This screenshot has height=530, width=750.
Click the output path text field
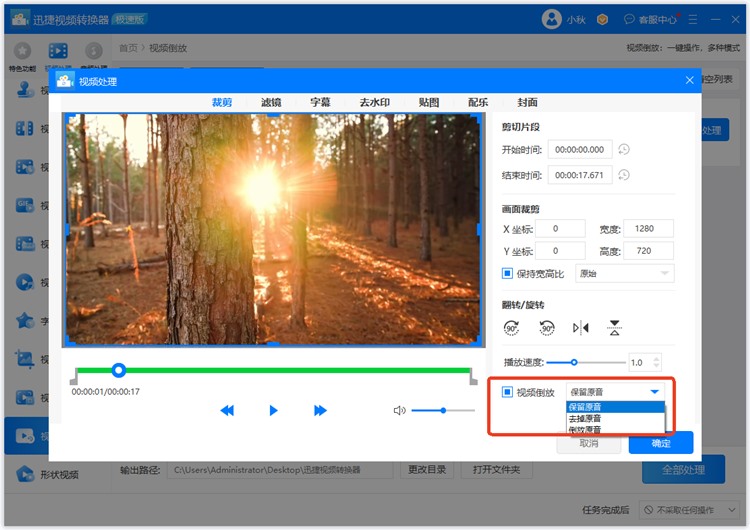[280, 470]
